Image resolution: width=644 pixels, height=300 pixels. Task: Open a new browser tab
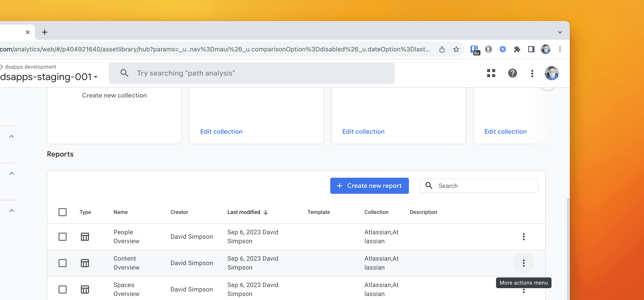click(45, 32)
